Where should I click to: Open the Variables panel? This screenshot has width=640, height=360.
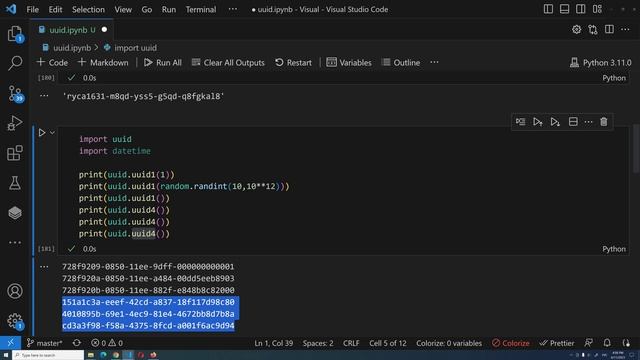click(x=349, y=62)
